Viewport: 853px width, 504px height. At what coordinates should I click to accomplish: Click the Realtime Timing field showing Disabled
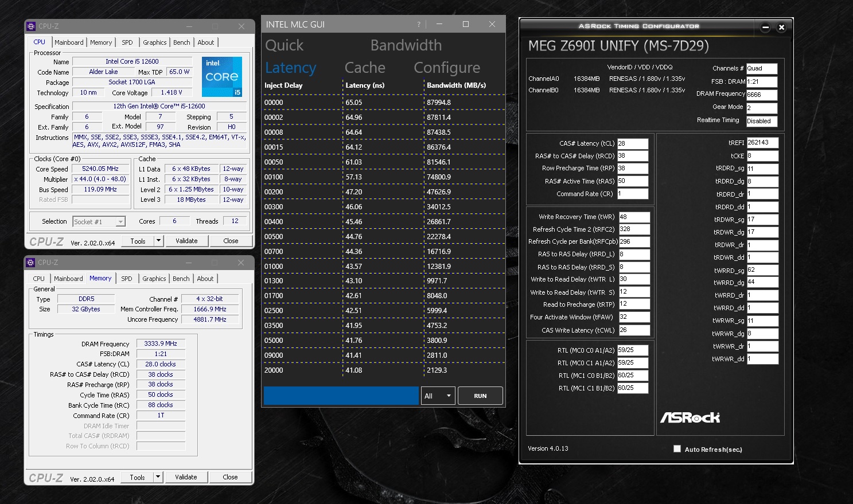762,121
